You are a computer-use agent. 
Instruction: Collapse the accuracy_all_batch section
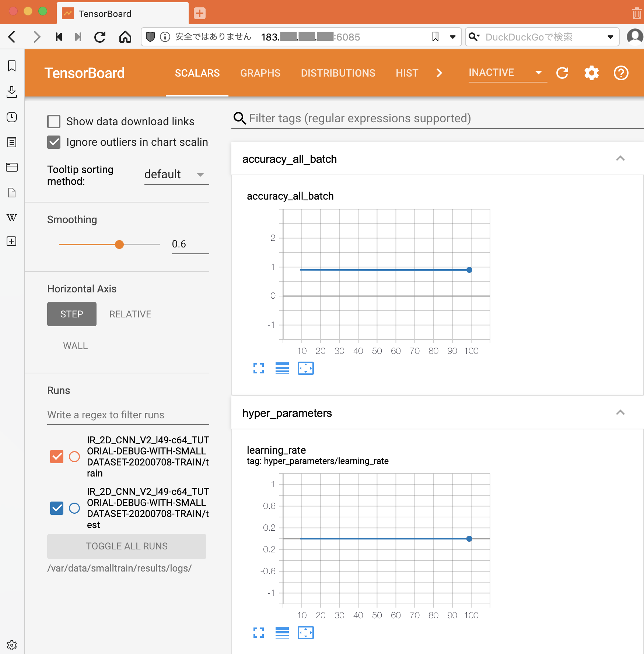point(620,158)
